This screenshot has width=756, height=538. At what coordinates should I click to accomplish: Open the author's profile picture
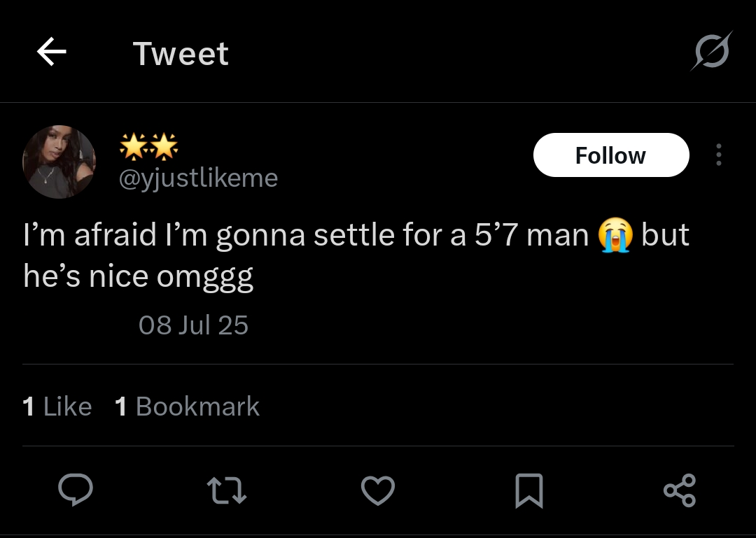59,162
